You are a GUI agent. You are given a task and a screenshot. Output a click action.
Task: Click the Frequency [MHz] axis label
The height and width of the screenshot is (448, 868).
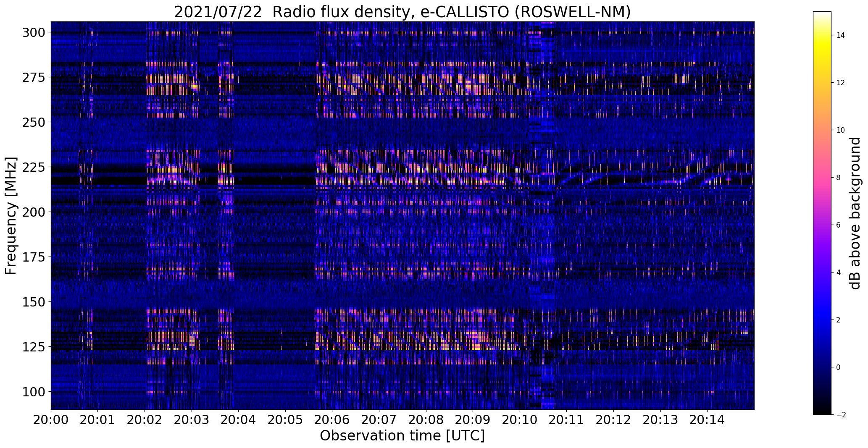point(11,216)
